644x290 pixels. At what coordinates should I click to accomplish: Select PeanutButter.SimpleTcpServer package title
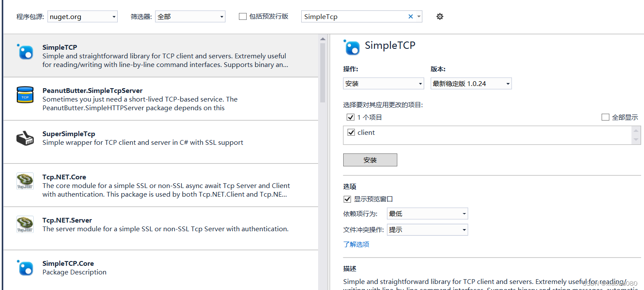[92, 90]
